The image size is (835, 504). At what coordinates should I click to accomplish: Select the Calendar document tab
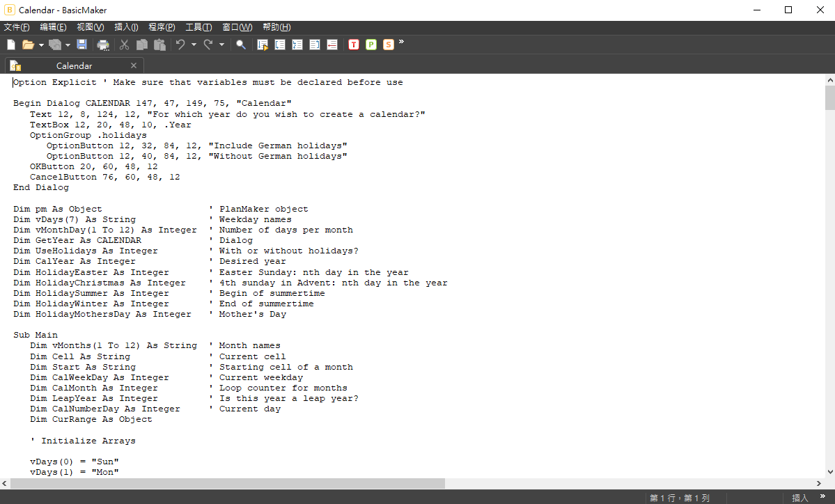tap(74, 65)
